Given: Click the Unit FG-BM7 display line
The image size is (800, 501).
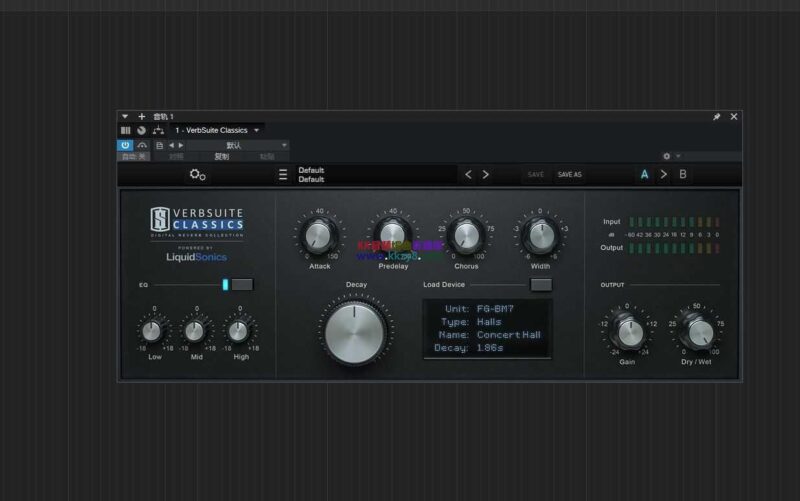Looking at the screenshot, I should (479, 309).
